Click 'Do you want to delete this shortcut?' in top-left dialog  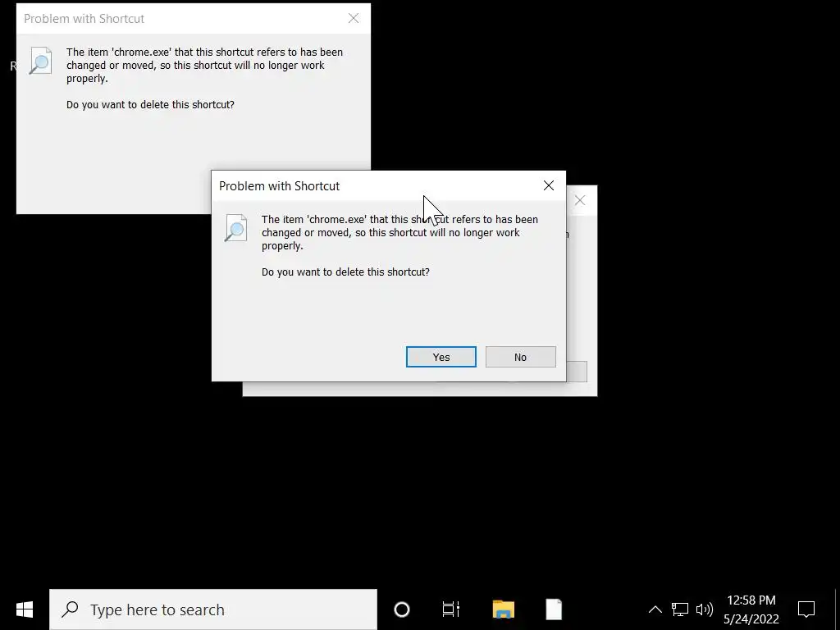151,104
